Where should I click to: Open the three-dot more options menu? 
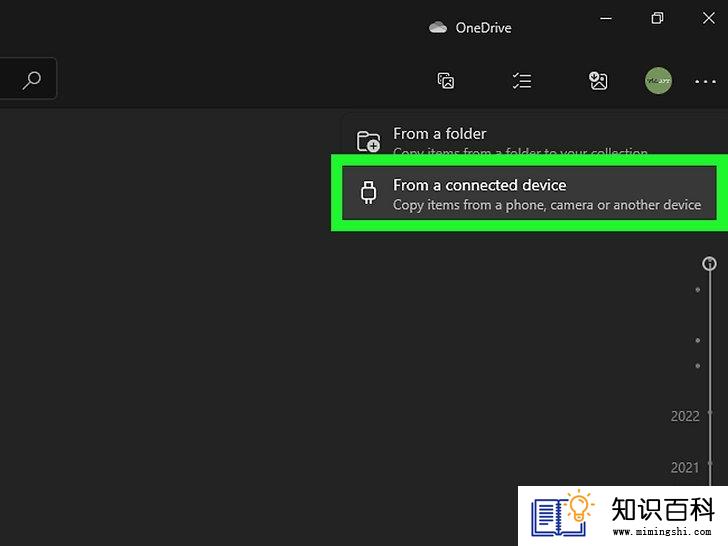tap(705, 82)
